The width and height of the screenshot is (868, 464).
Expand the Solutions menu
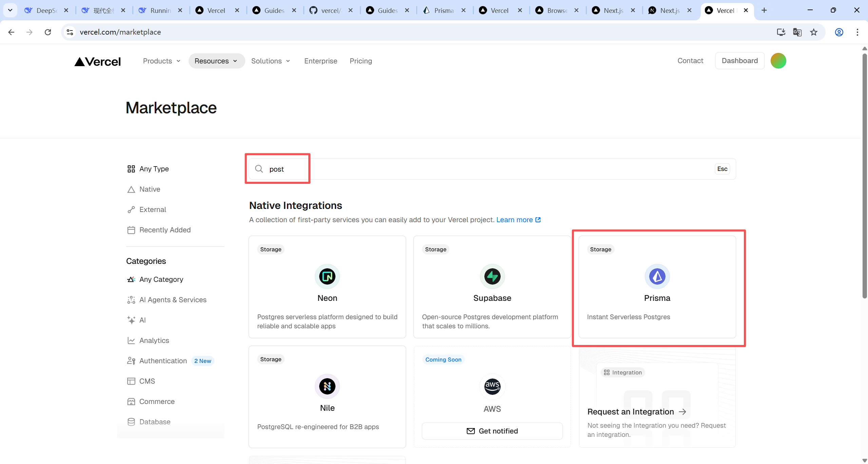pos(271,61)
